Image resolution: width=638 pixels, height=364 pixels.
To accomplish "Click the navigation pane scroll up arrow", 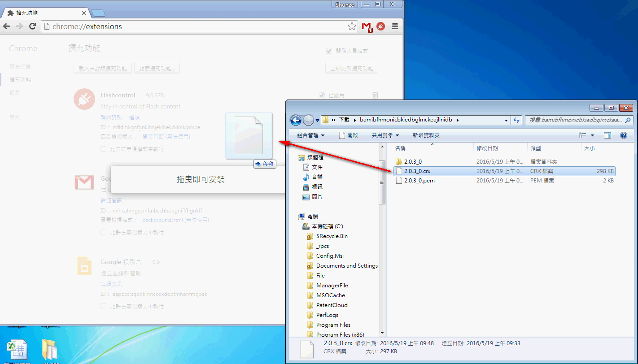I will coord(382,147).
